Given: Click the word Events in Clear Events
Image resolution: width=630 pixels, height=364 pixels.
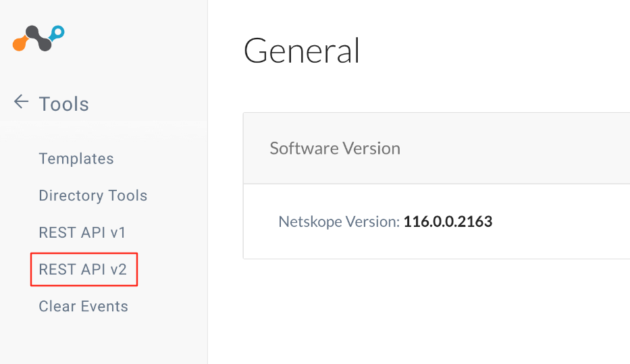Looking at the screenshot, I should [x=104, y=307].
